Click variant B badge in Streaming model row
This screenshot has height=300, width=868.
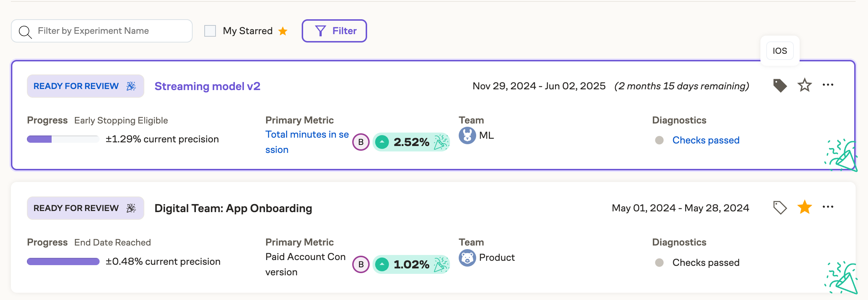pos(361,142)
